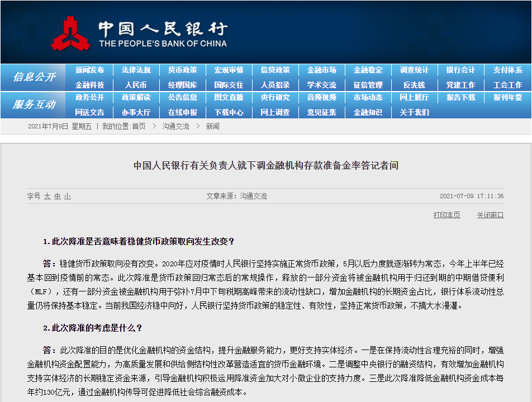Go to 下载中心

(x=229, y=113)
